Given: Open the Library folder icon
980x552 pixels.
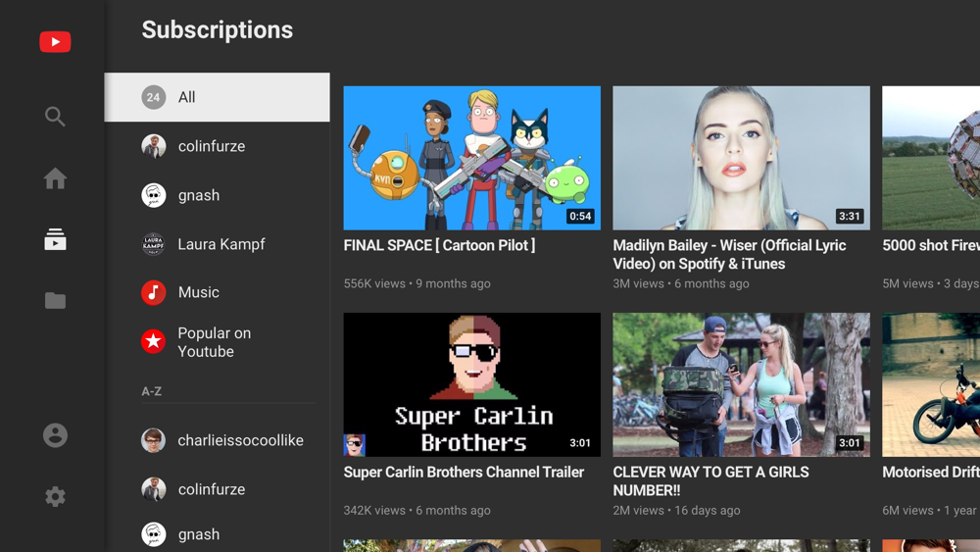Looking at the screenshot, I should [x=55, y=301].
